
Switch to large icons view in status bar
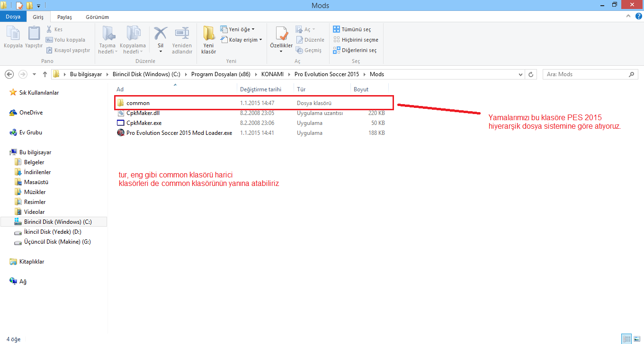click(x=636, y=339)
